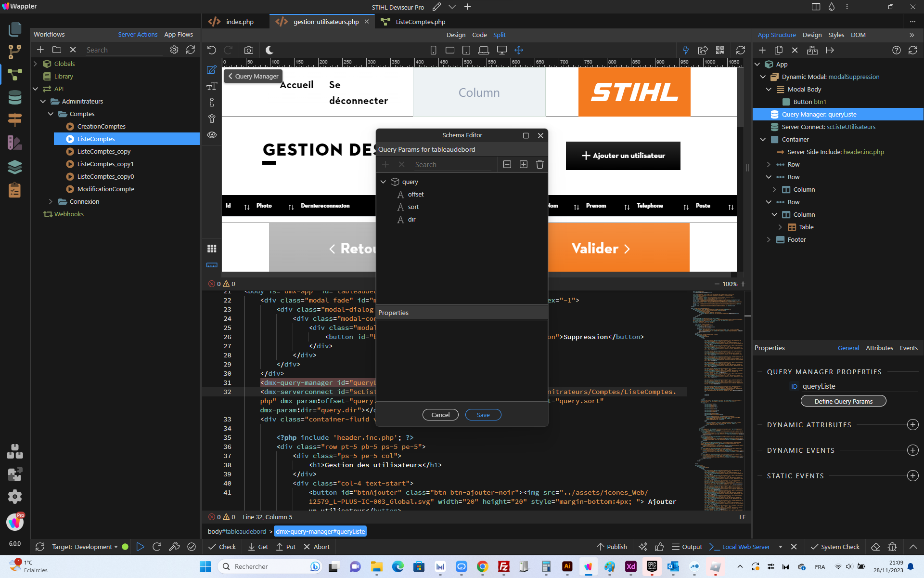Add a Dynamic Attributes entry with plus
Viewport: 924px width, 578px height.
912,425
